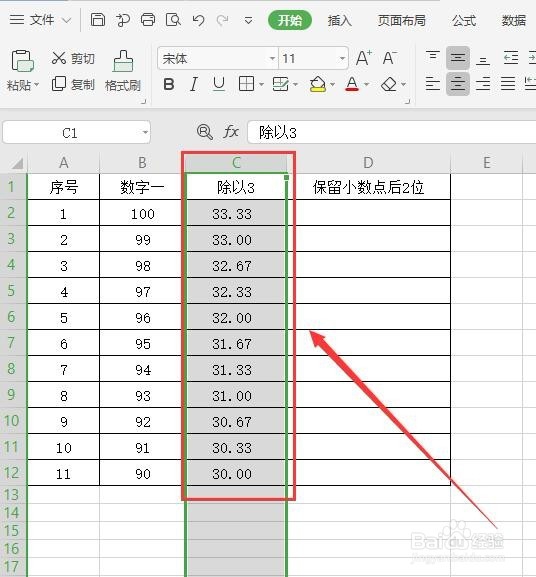
Task: Click the Redo arrow
Action: (x=222, y=20)
